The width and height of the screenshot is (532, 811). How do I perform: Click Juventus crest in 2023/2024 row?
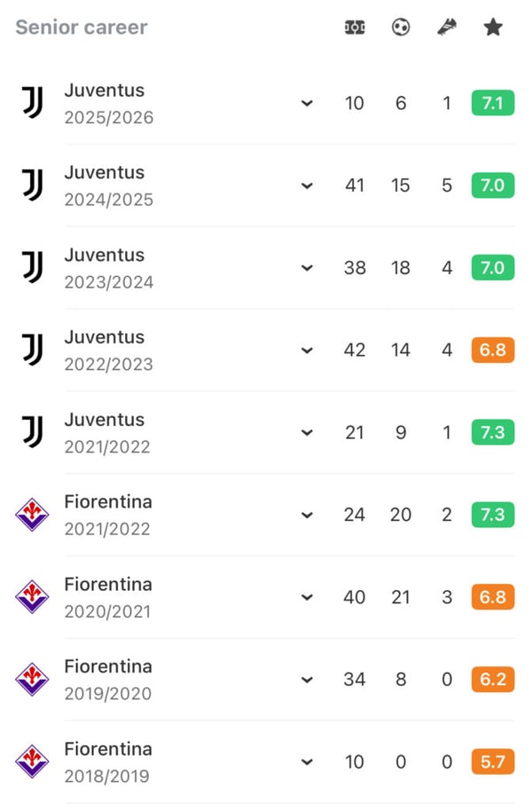click(33, 268)
